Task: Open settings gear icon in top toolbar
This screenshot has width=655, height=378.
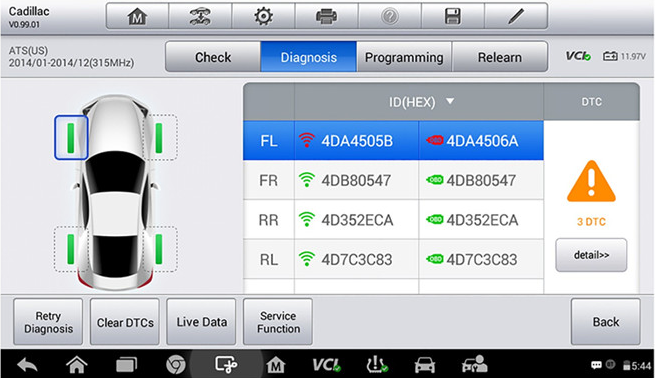Action: coord(264,16)
